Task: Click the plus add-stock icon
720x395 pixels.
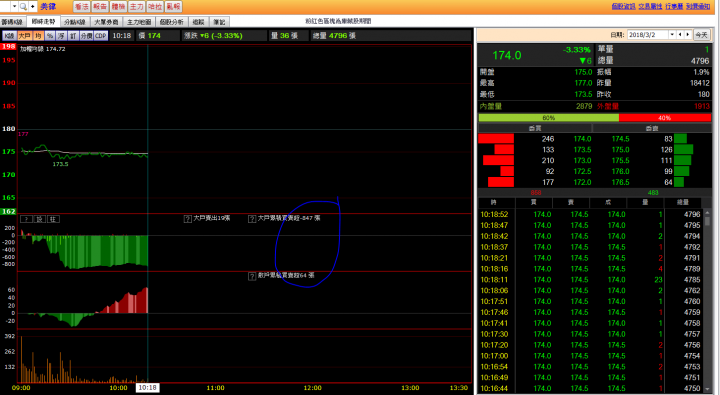Action: (33, 6)
